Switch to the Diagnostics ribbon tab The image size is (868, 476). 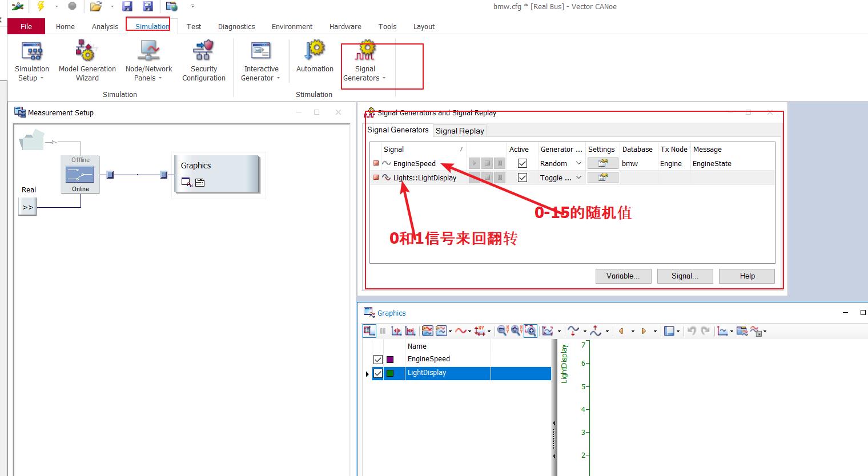coord(236,26)
